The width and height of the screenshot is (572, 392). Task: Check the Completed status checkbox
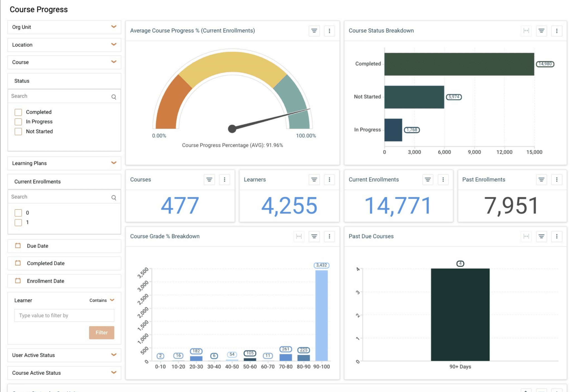point(18,112)
